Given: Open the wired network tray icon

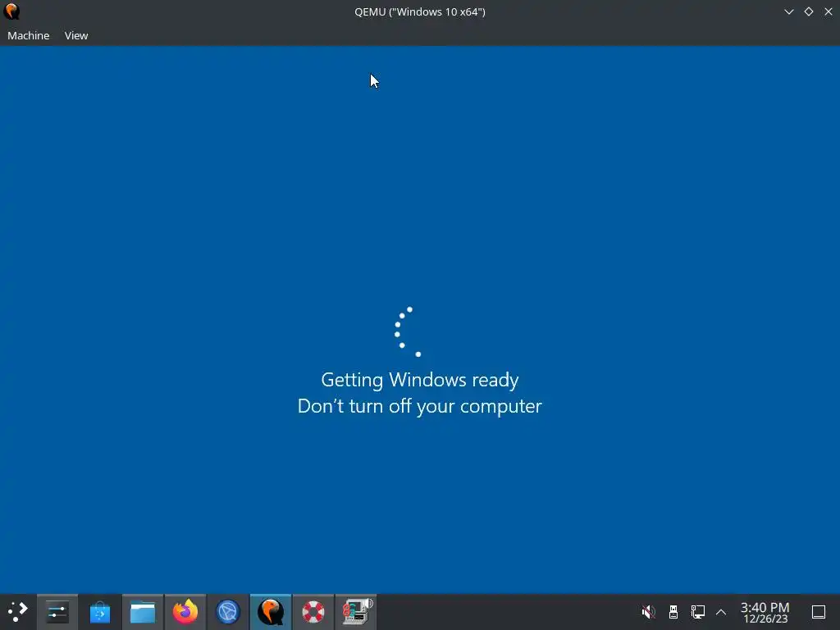Looking at the screenshot, I should pos(697,612).
